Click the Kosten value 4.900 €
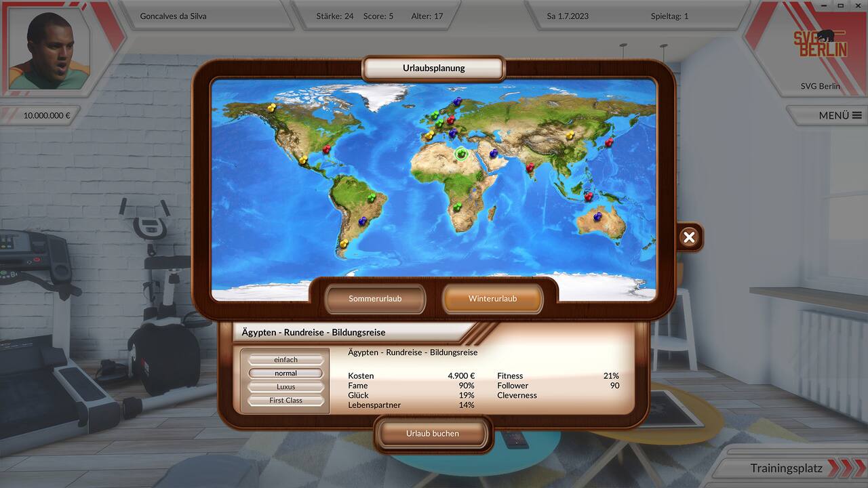 [461, 376]
